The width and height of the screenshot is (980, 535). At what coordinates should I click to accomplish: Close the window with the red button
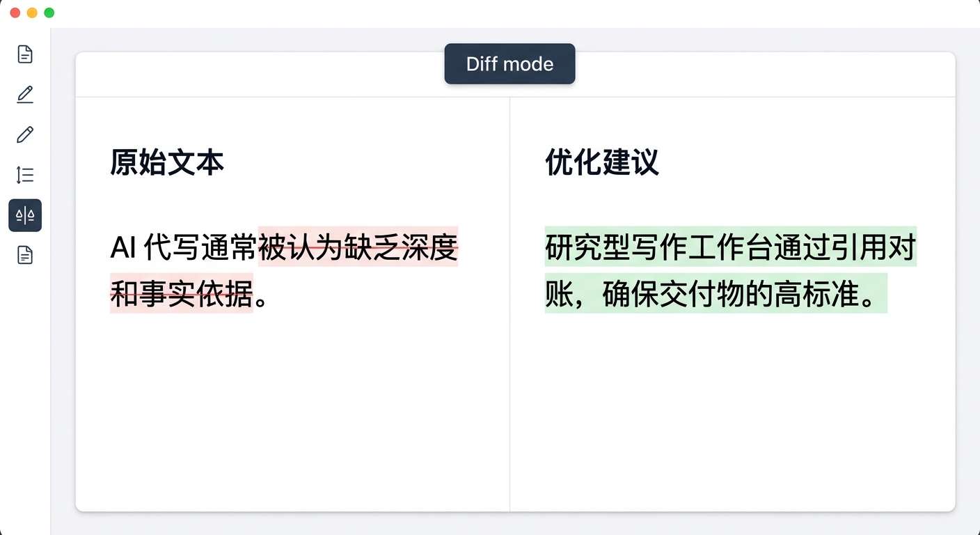pos(15,13)
